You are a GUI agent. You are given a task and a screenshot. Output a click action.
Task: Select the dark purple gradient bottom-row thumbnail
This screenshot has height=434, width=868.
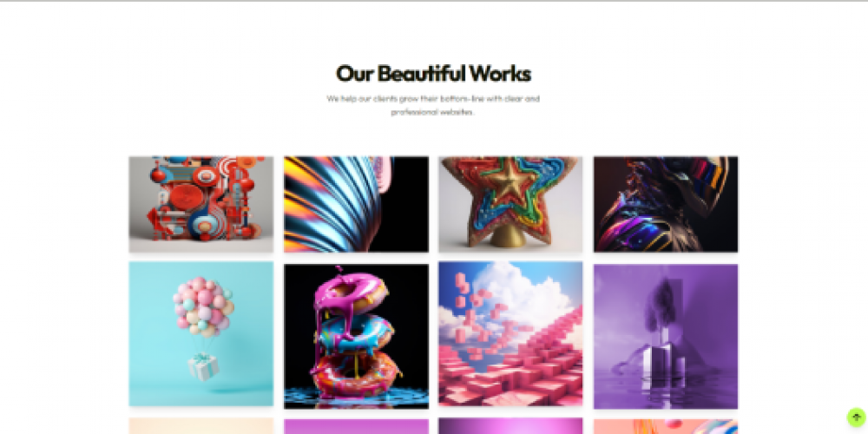point(510,426)
